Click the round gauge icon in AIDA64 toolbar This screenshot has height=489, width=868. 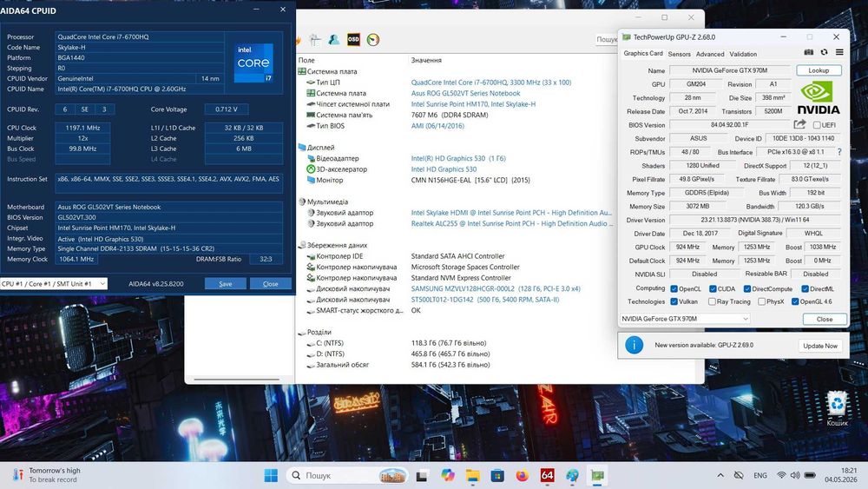tap(373, 39)
